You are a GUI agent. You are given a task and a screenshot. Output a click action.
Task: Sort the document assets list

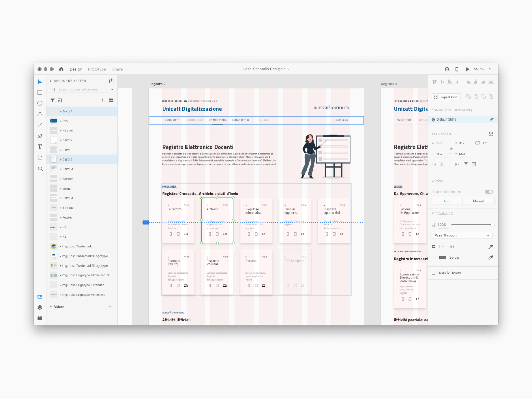60,100
